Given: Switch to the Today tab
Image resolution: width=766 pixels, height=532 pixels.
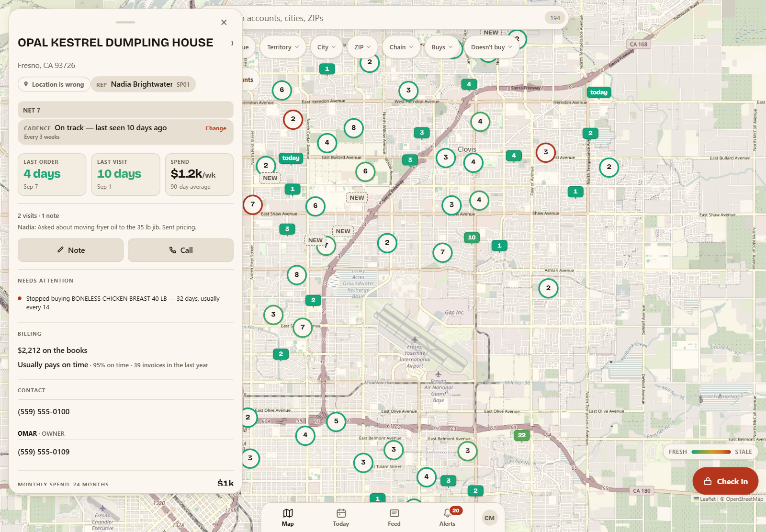Looking at the screenshot, I should pos(341,517).
